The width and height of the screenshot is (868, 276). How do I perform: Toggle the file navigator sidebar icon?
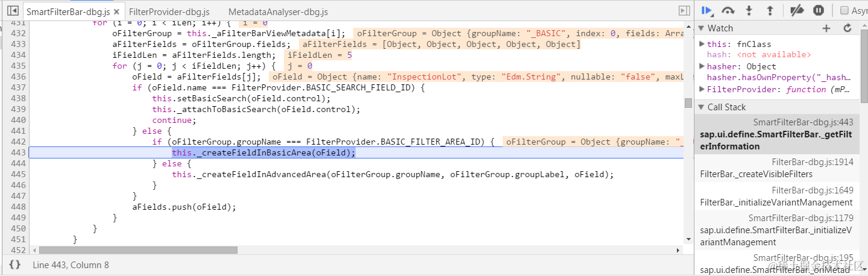coord(12,11)
